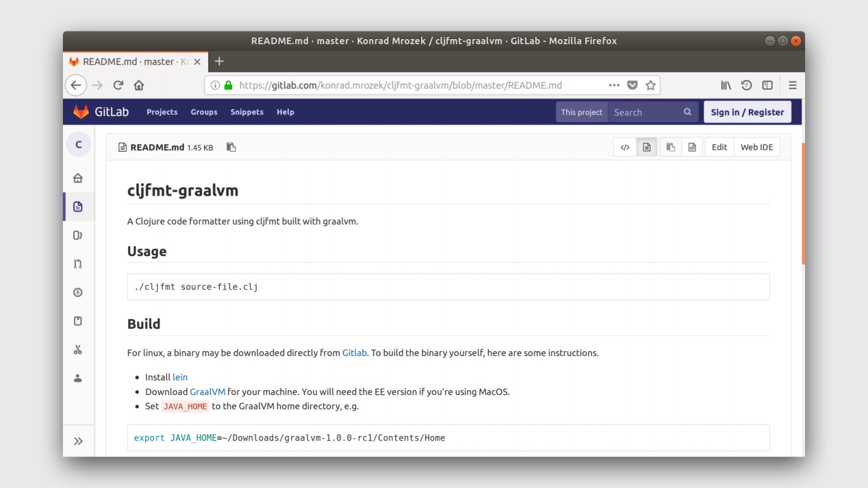Click the README.md file name
Image resolution: width=868 pixels, height=488 pixels.
157,147
